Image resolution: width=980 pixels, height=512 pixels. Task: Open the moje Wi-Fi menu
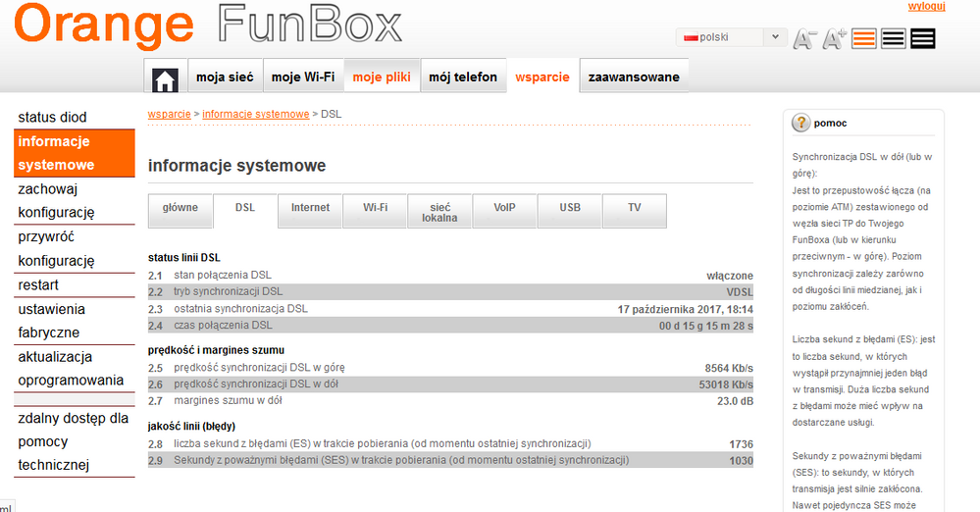tap(302, 77)
